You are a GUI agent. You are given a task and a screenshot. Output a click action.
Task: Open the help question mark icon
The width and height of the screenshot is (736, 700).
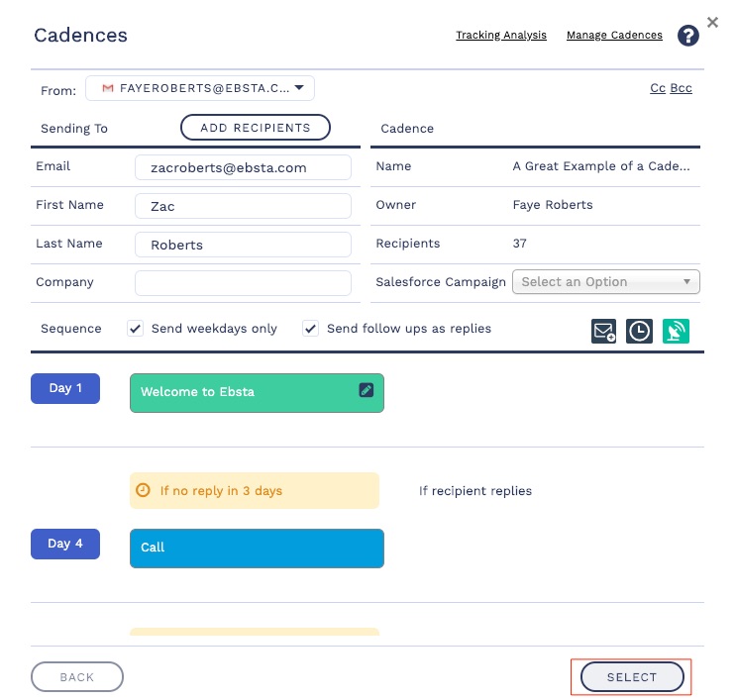click(x=688, y=37)
